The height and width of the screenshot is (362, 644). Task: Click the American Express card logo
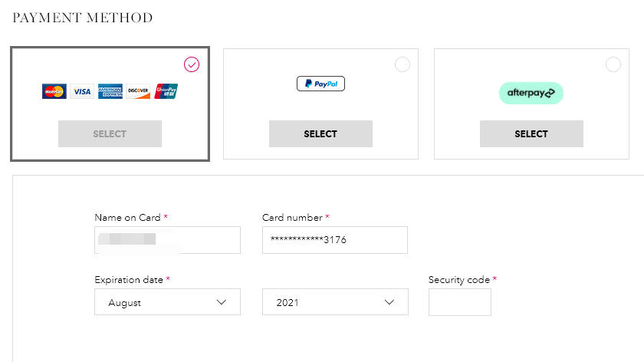[110, 91]
